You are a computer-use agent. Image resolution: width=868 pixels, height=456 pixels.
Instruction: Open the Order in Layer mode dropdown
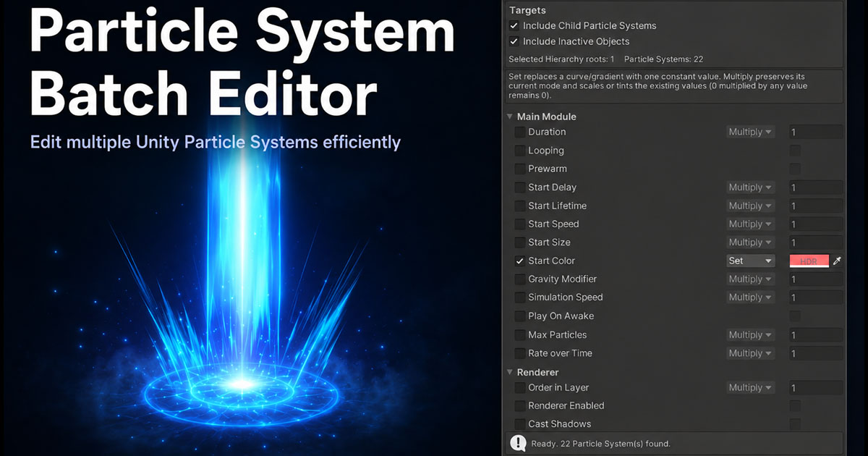tap(751, 387)
